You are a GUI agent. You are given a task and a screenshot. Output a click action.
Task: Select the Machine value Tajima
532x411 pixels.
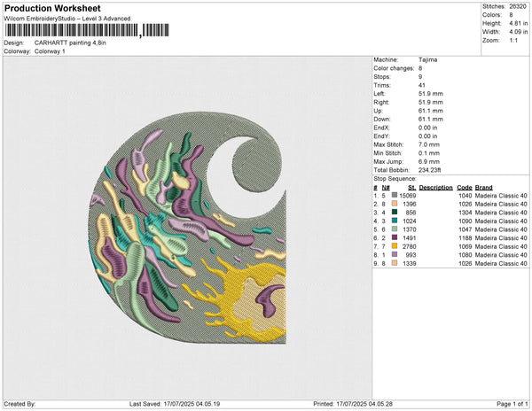pyautogui.click(x=426, y=60)
